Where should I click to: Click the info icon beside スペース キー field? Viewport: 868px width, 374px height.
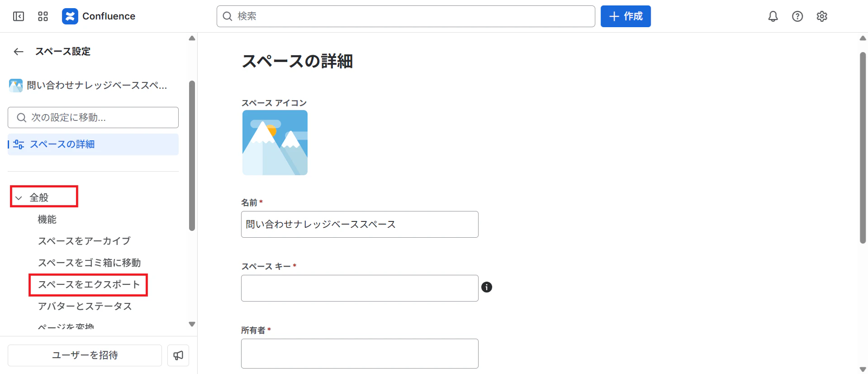487,287
